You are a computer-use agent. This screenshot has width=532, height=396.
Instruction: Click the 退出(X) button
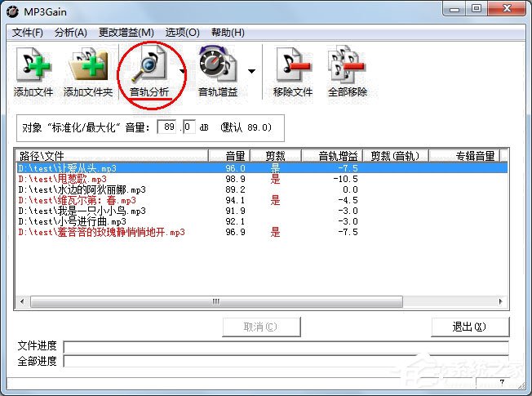coord(470,327)
